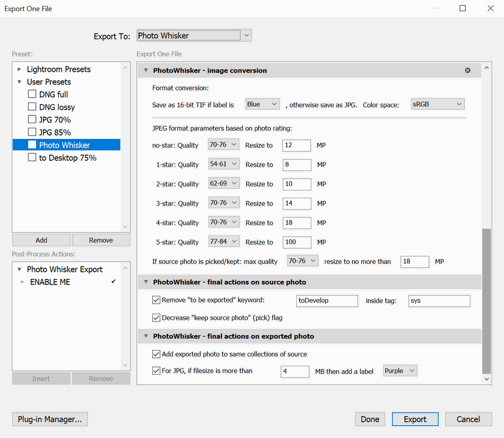504x438 pixels.
Task: Click picked/kept resize no more than field
Action: coord(414,262)
